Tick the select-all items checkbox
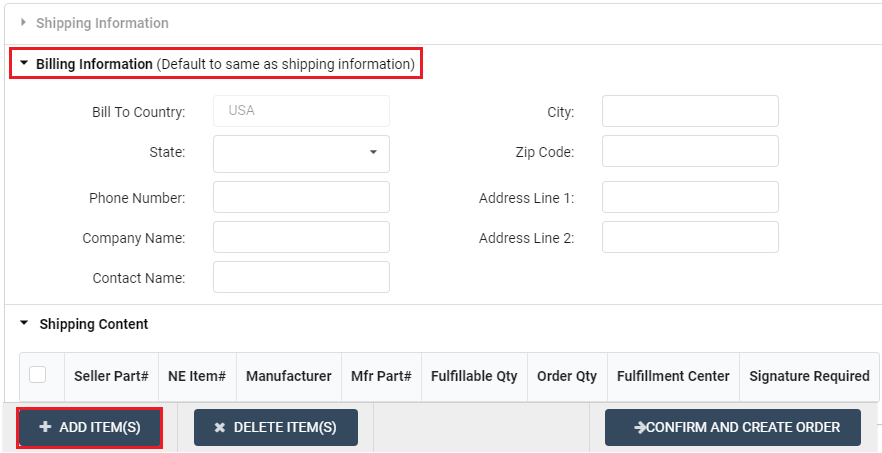Image resolution: width=882 pixels, height=453 pixels. pyautogui.click(x=38, y=375)
